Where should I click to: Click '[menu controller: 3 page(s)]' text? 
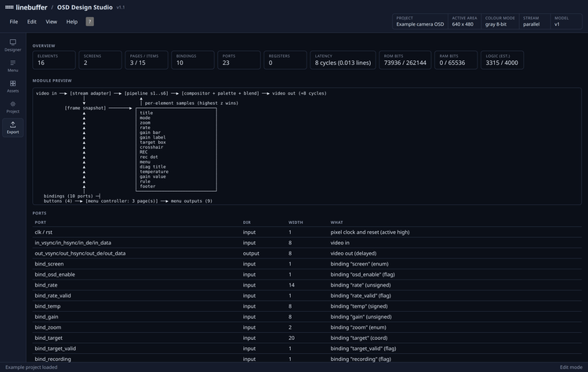coord(122,201)
